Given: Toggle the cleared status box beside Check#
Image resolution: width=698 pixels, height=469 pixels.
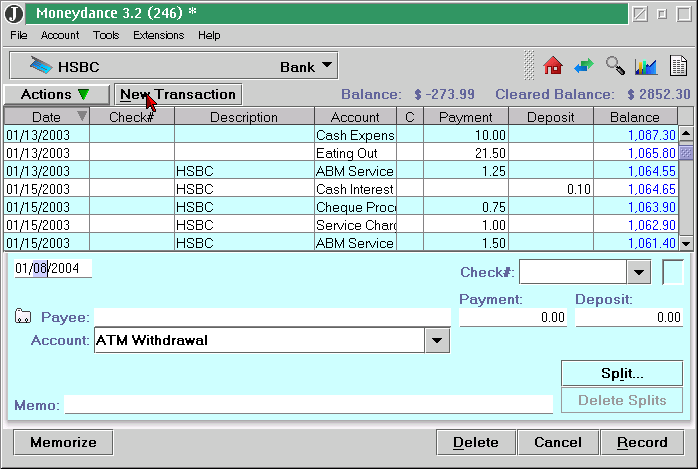Looking at the screenshot, I should coord(673,272).
